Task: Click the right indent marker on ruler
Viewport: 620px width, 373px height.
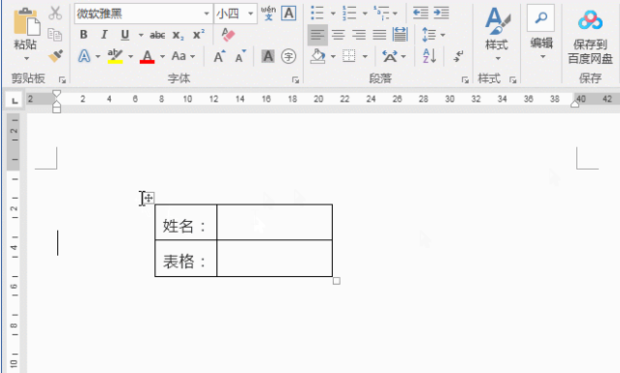Action: [x=575, y=104]
